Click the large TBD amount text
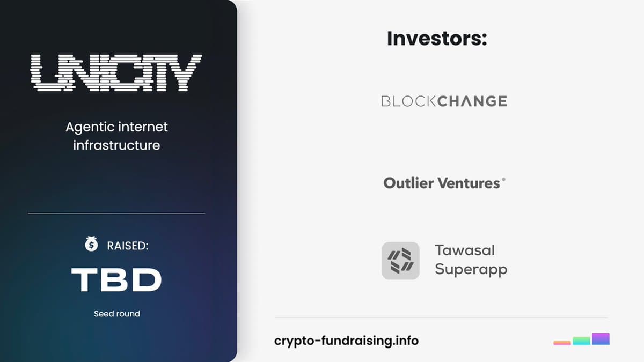644x362 pixels. click(x=116, y=279)
